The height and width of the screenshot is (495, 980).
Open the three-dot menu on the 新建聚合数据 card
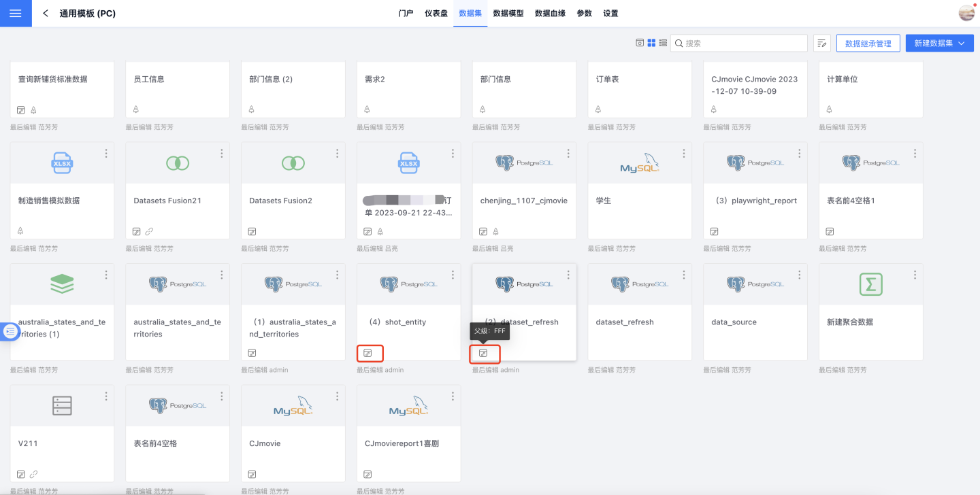click(x=915, y=275)
